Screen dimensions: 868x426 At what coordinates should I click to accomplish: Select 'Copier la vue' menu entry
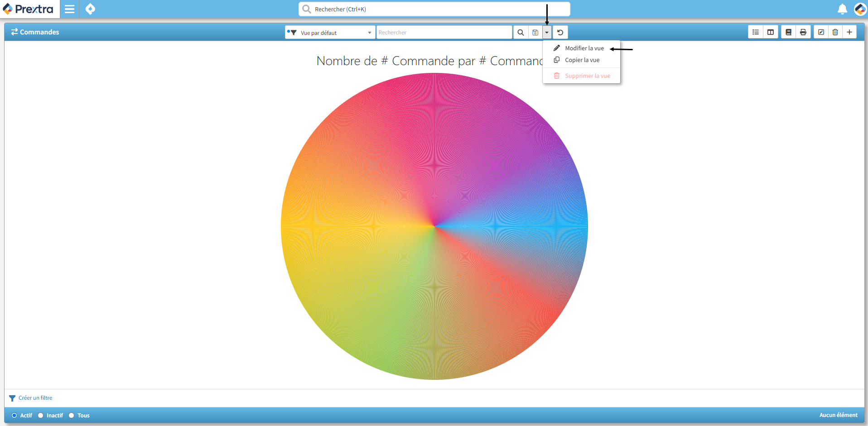pos(581,60)
